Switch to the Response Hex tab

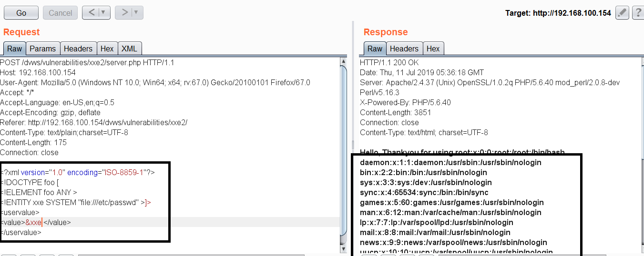pyautogui.click(x=433, y=49)
